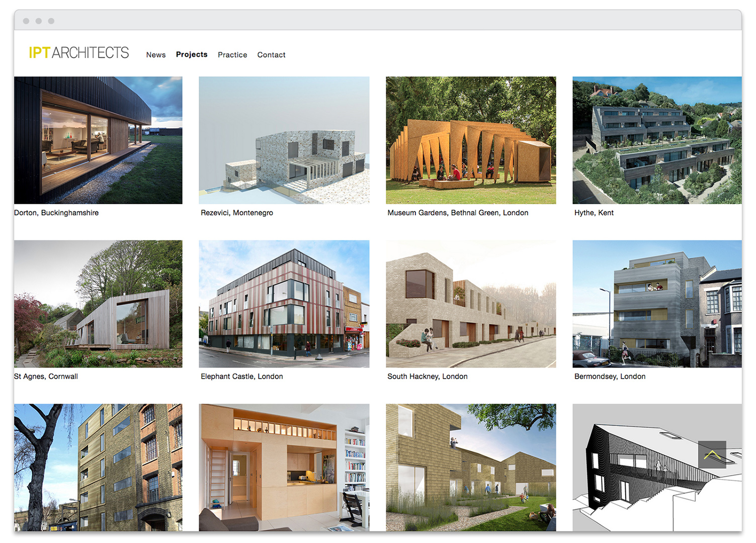
Task: Select the St Agnes, Cornwall cabin photo
Action: coord(98,304)
